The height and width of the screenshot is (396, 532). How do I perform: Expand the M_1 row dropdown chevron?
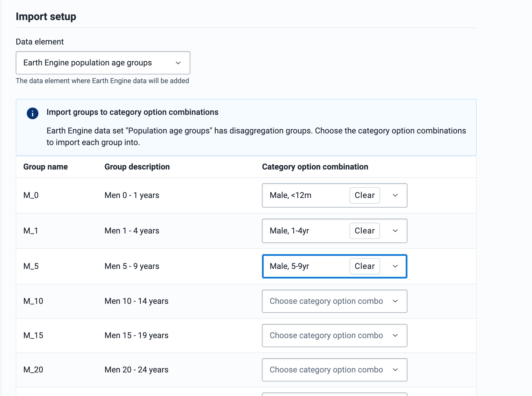395,231
